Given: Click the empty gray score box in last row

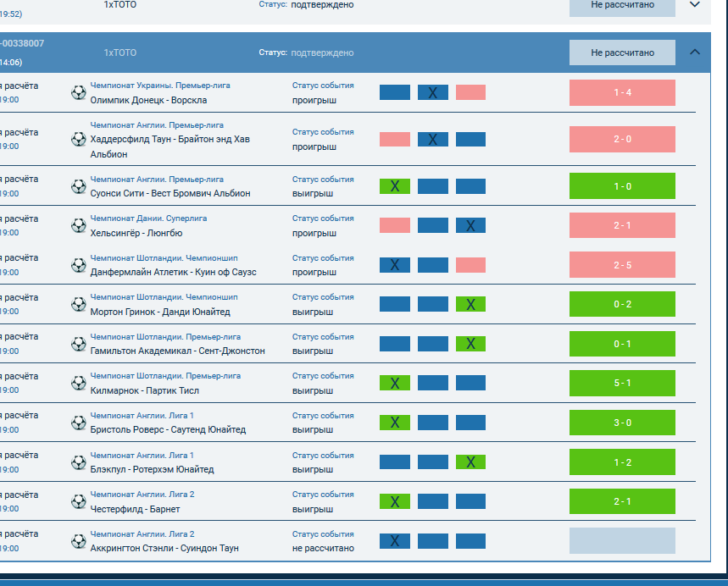Looking at the screenshot, I should click(622, 540).
